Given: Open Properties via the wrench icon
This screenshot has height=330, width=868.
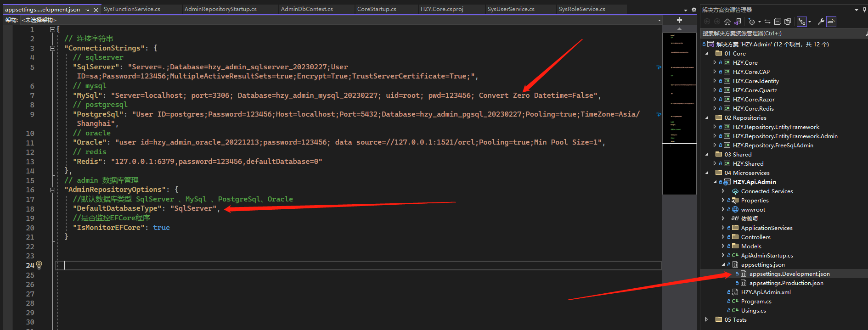Looking at the screenshot, I should (821, 22).
